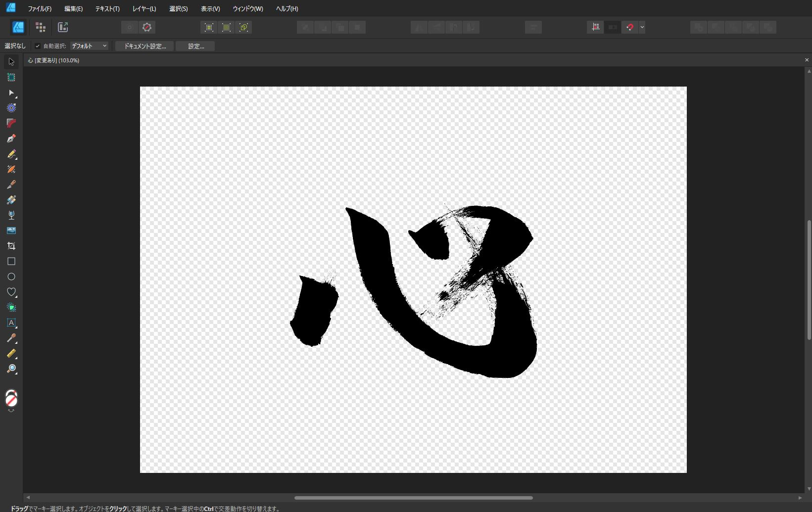Screen dimensions: 812x512
Task: Select the Crop tool
Action: click(11, 246)
